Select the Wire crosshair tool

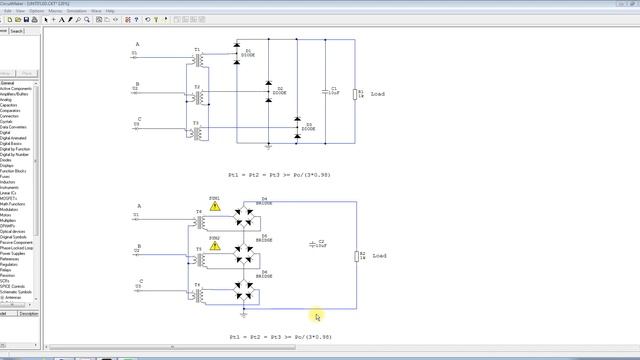pos(53,20)
